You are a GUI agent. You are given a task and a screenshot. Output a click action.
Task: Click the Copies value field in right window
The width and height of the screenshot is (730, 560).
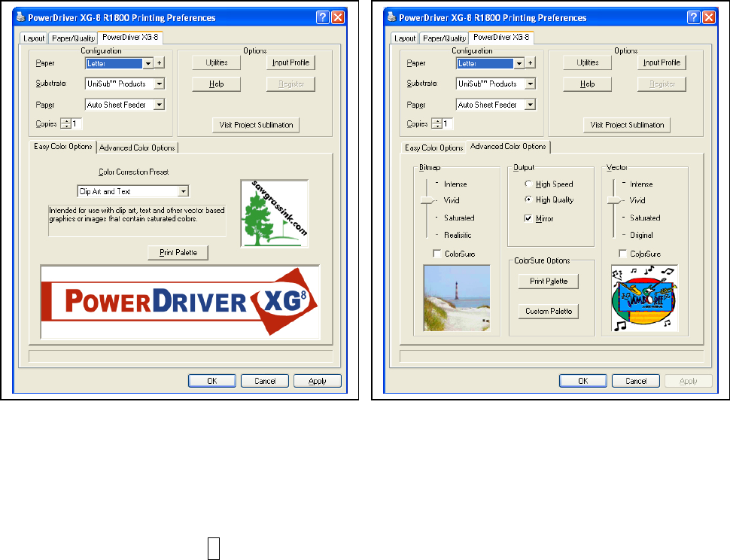coord(448,124)
